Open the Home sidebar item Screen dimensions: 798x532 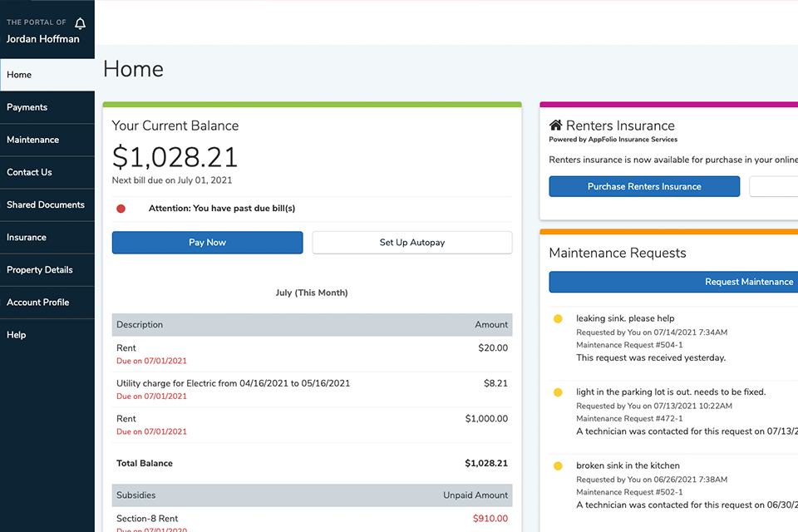point(19,75)
